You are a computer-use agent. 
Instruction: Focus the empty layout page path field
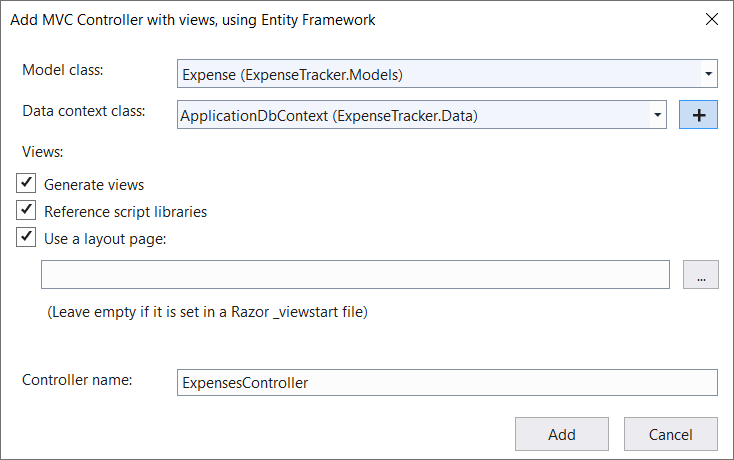(355, 275)
